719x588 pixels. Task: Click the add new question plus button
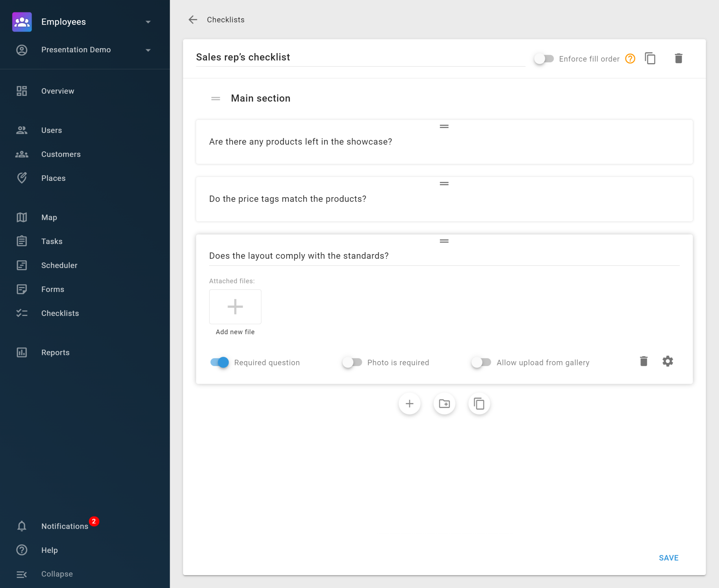(410, 404)
